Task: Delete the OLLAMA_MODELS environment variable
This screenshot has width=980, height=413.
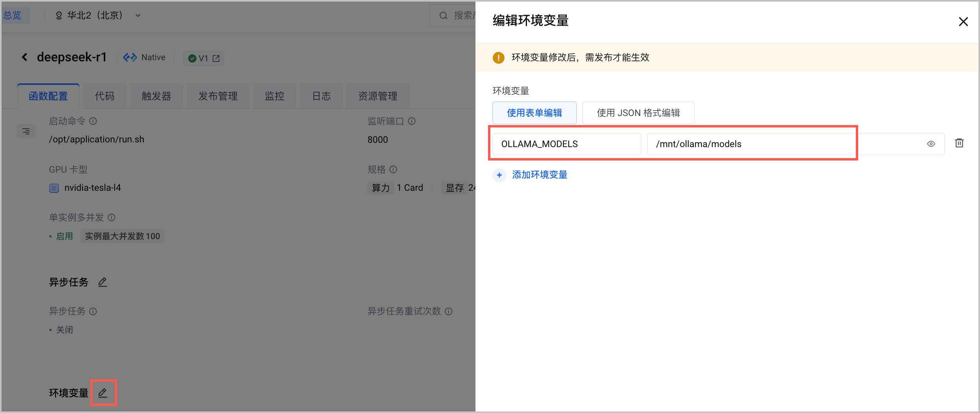Action: click(x=959, y=143)
